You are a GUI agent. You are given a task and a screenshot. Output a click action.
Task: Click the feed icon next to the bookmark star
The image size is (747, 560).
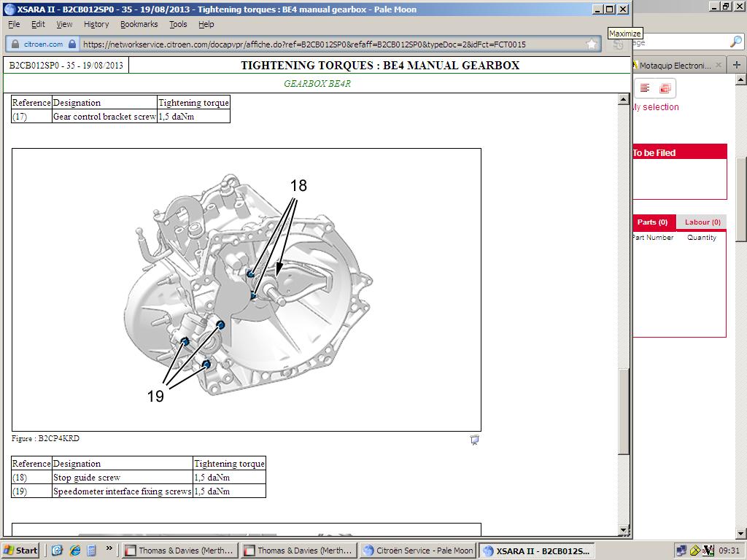[x=618, y=44]
